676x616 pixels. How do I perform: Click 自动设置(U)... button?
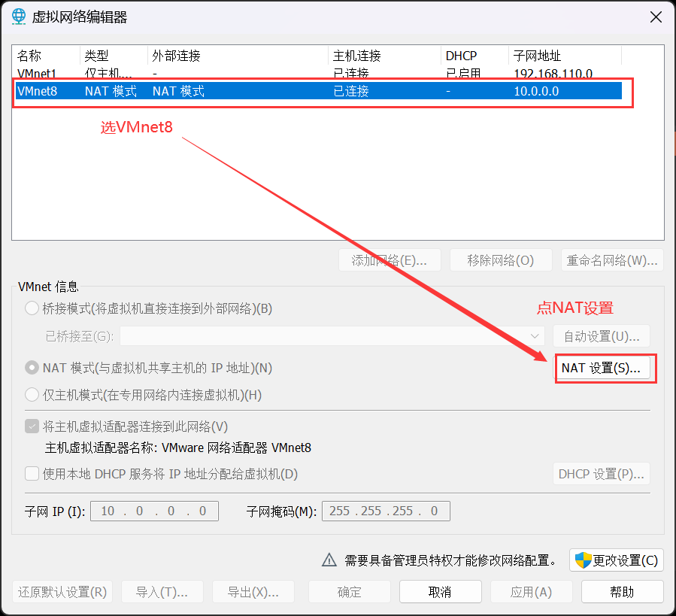[602, 336]
